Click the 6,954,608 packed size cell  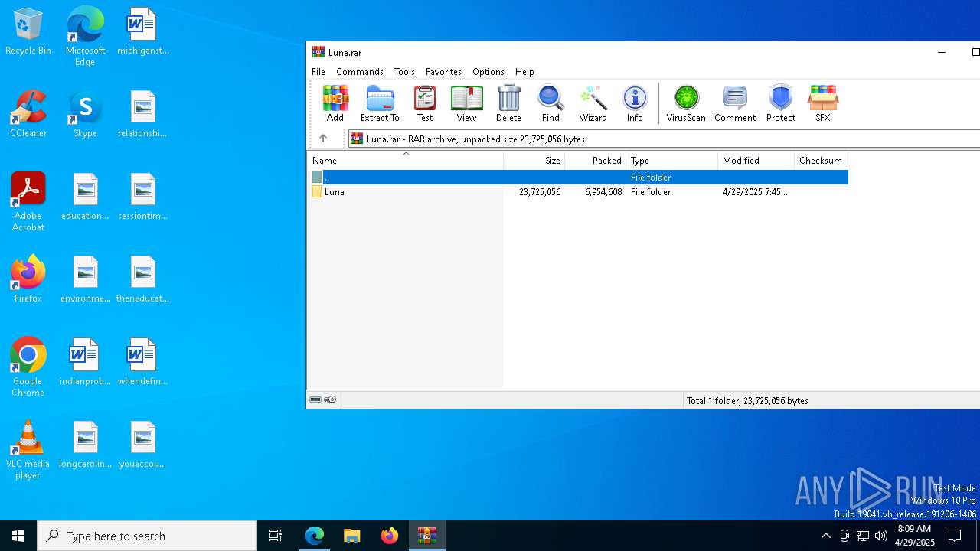603,192
